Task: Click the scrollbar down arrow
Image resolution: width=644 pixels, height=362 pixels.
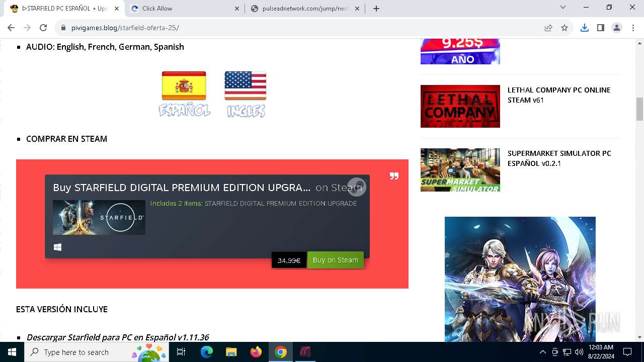Action: [639, 337]
